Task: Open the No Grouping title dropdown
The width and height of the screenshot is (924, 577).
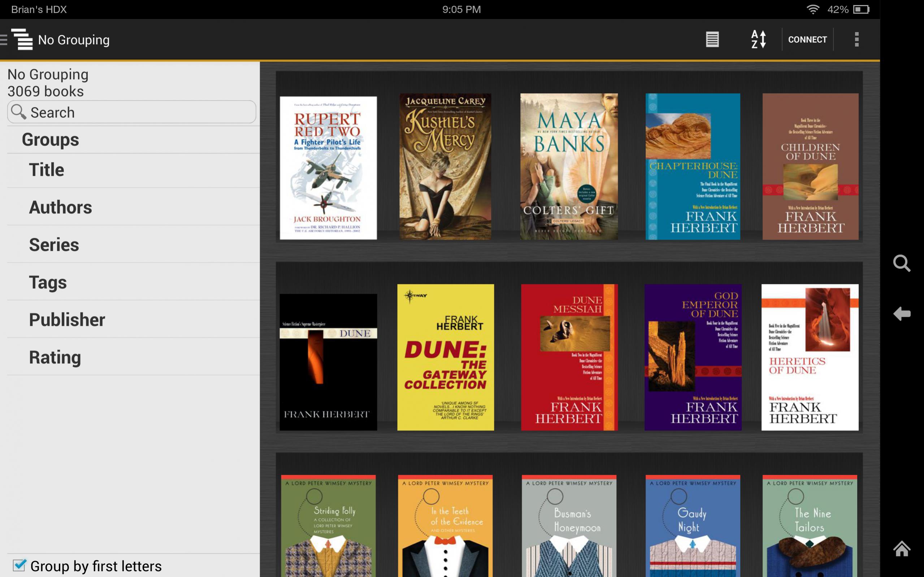Action: point(74,40)
